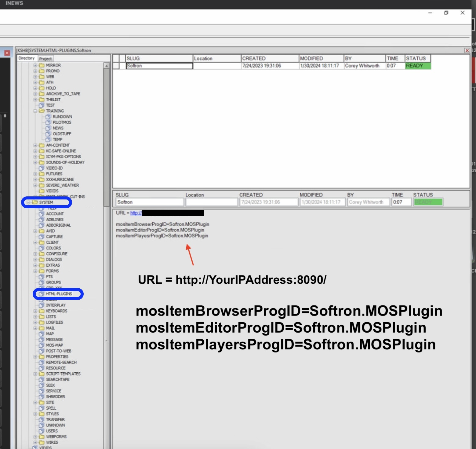Click the folder icon beside MIRROR
Viewport: 476px width, 449px height.
(42, 65)
